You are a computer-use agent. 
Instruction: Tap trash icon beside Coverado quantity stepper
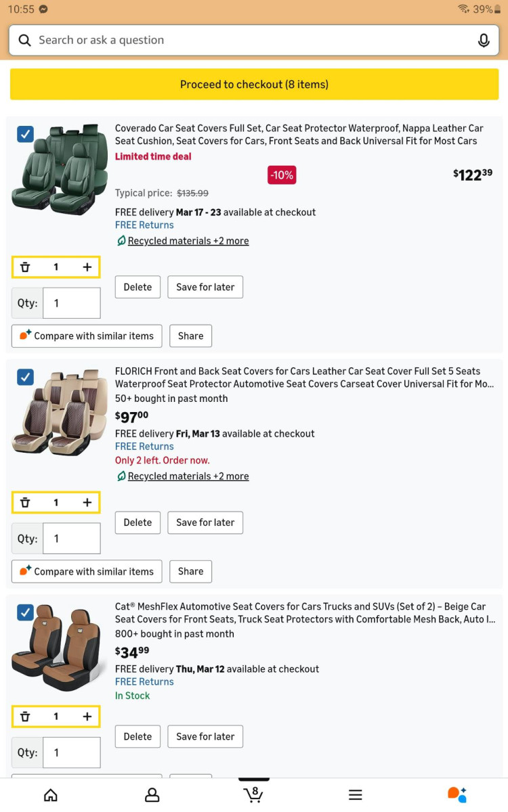coord(25,267)
